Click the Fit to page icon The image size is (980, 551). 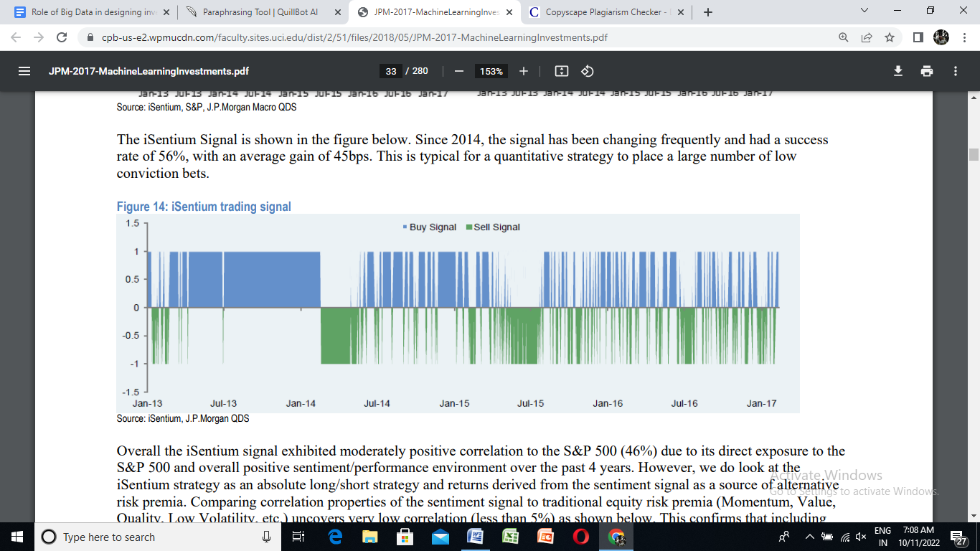click(x=562, y=71)
